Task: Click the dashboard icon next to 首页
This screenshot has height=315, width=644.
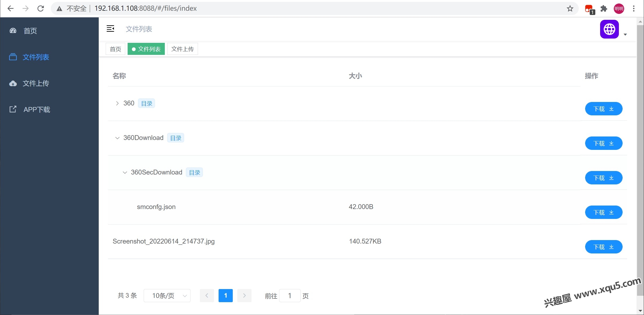Action: [13, 31]
